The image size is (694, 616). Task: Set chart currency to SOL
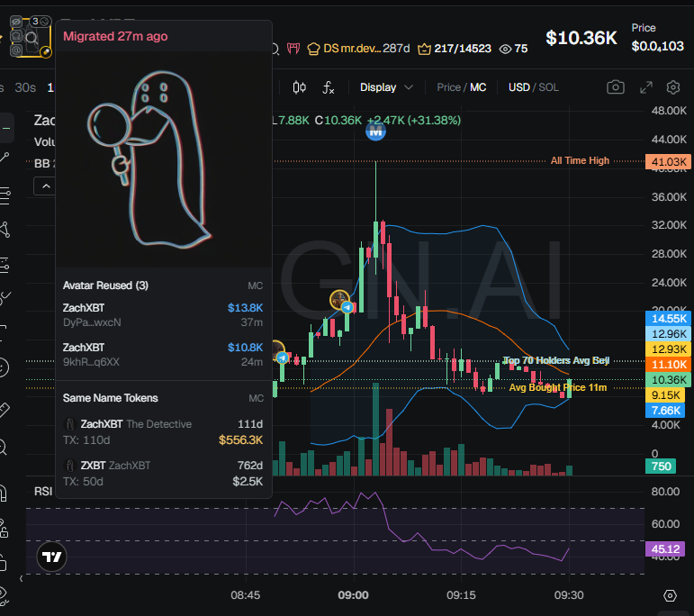click(x=548, y=87)
